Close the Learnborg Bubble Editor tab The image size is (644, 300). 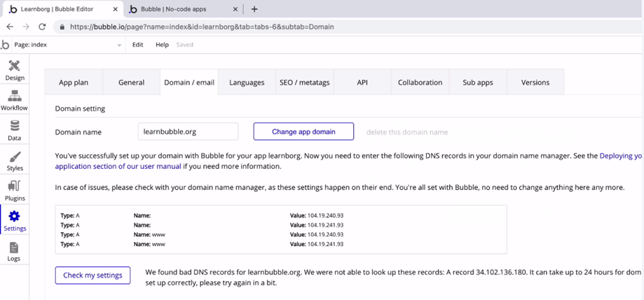click(116, 8)
